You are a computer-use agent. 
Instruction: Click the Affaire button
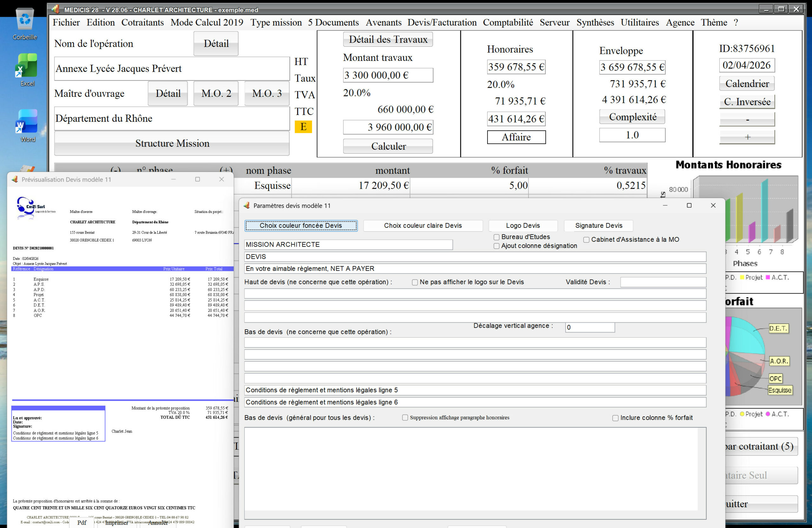click(516, 137)
